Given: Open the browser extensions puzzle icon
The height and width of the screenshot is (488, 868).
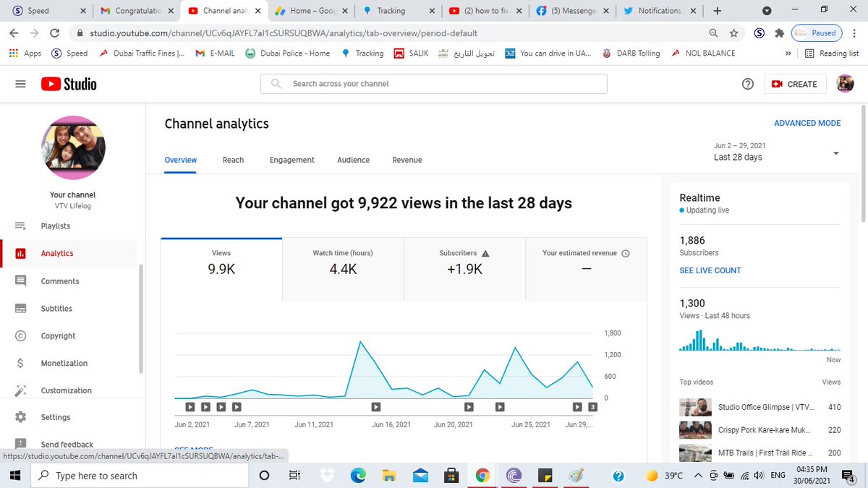Looking at the screenshot, I should tap(779, 33).
